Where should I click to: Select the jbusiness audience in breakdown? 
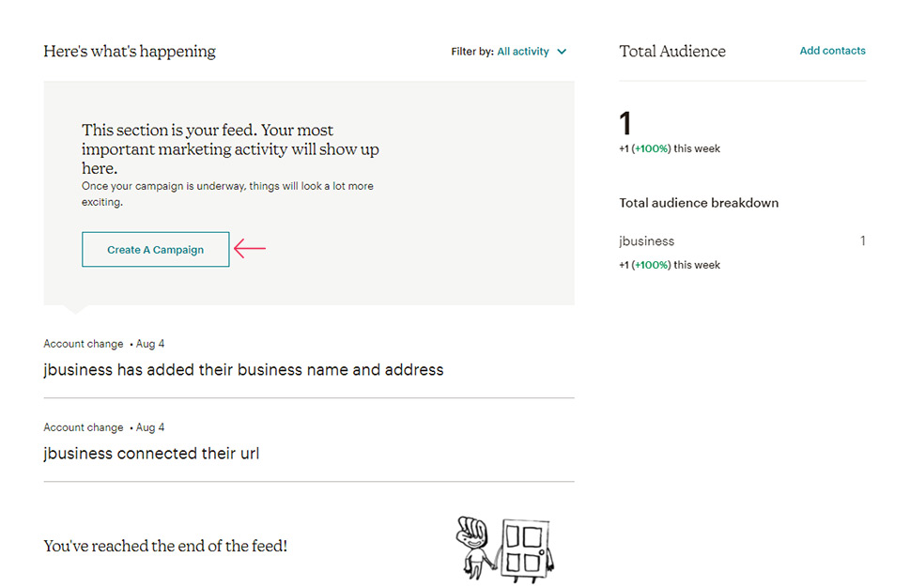pos(646,240)
